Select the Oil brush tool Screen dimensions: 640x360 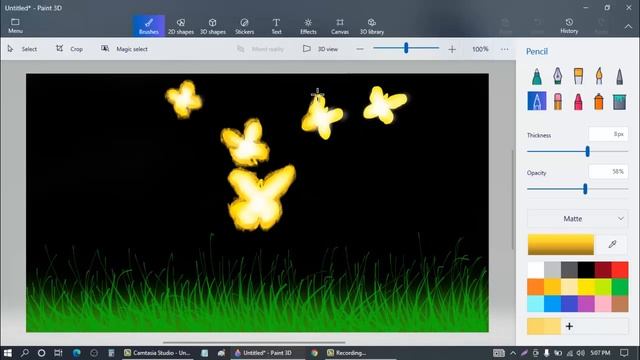(x=578, y=76)
